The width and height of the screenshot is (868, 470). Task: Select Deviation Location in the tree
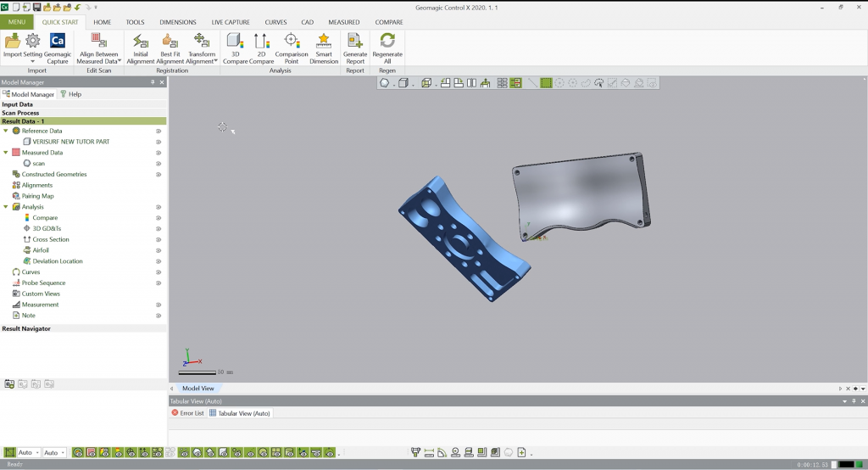coord(58,261)
